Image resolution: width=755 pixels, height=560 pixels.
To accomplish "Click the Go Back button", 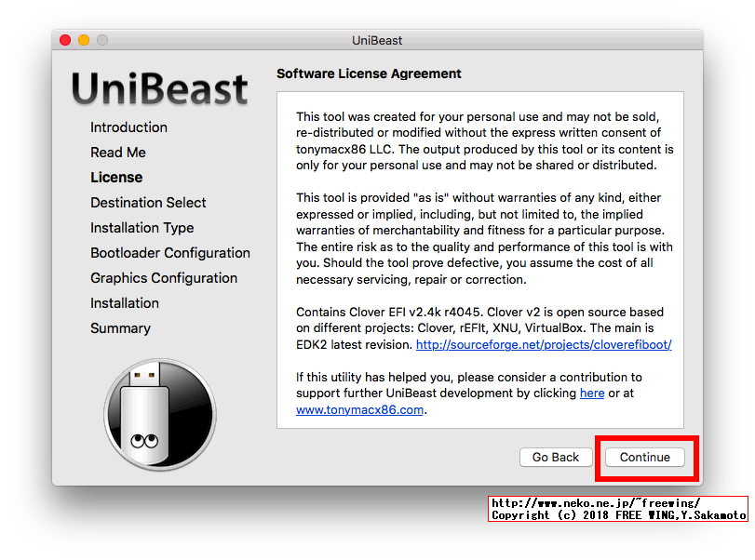I will (556, 457).
